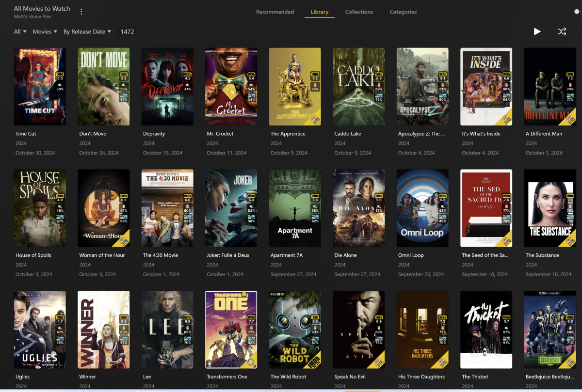Screen dimensions: 582x392
Task: Switch to the Collections tab
Action: click(359, 12)
